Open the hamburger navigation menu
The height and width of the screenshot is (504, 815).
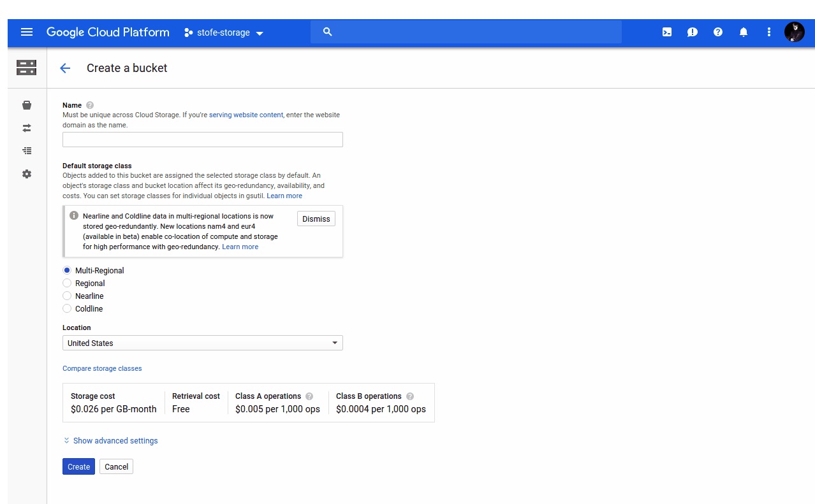(x=26, y=32)
